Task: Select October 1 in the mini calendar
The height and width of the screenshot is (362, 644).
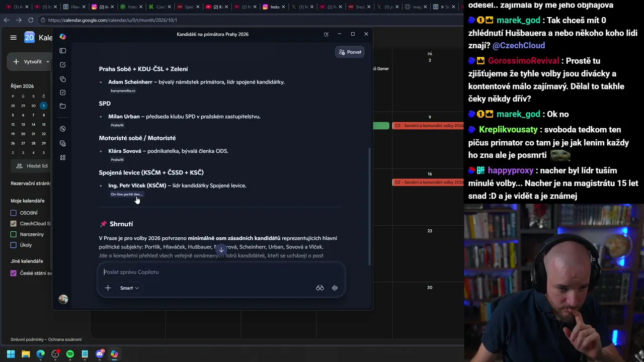Action: pos(44,106)
